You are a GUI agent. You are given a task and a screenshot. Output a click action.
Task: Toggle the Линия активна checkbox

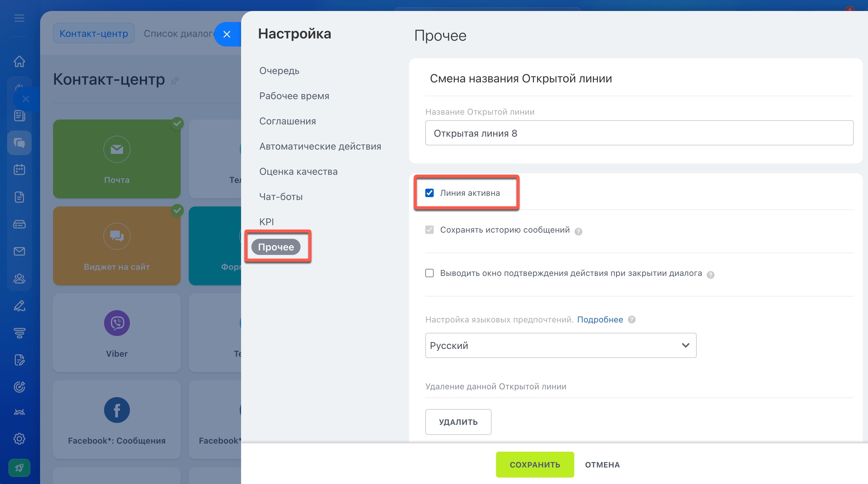429,193
